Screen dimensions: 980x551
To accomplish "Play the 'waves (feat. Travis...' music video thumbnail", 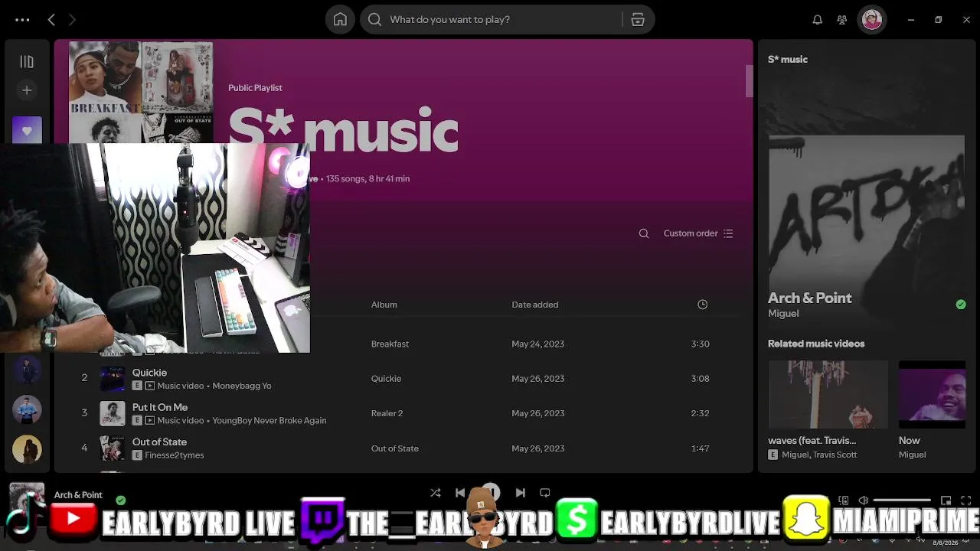I will click(x=828, y=395).
